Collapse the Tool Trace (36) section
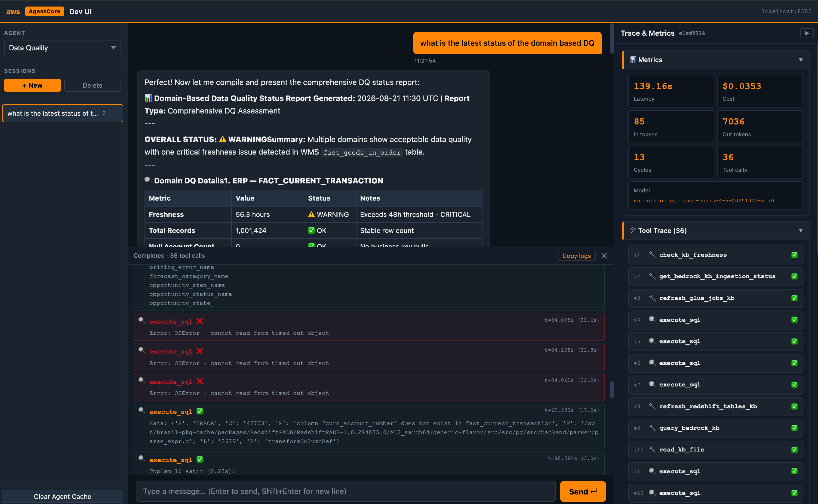This screenshot has height=504, width=818. point(801,230)
